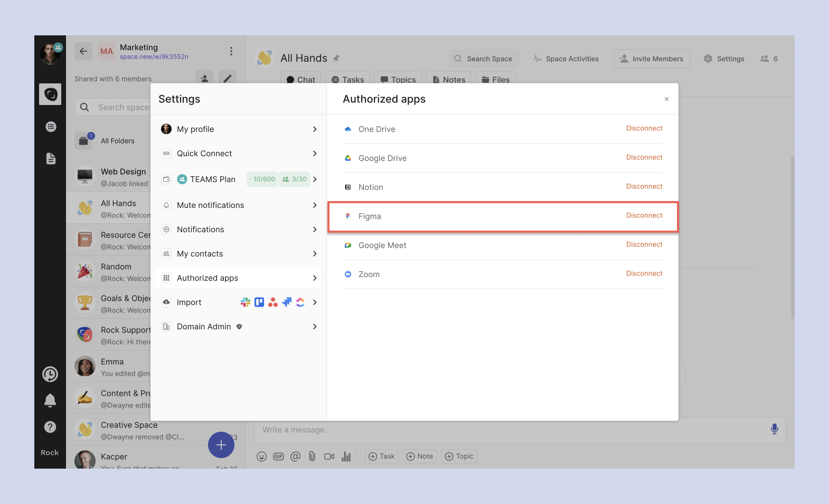Screen dimensions: 829x504
Task: Click the pin icon next to All Hands
Action: tap(336, 58)
